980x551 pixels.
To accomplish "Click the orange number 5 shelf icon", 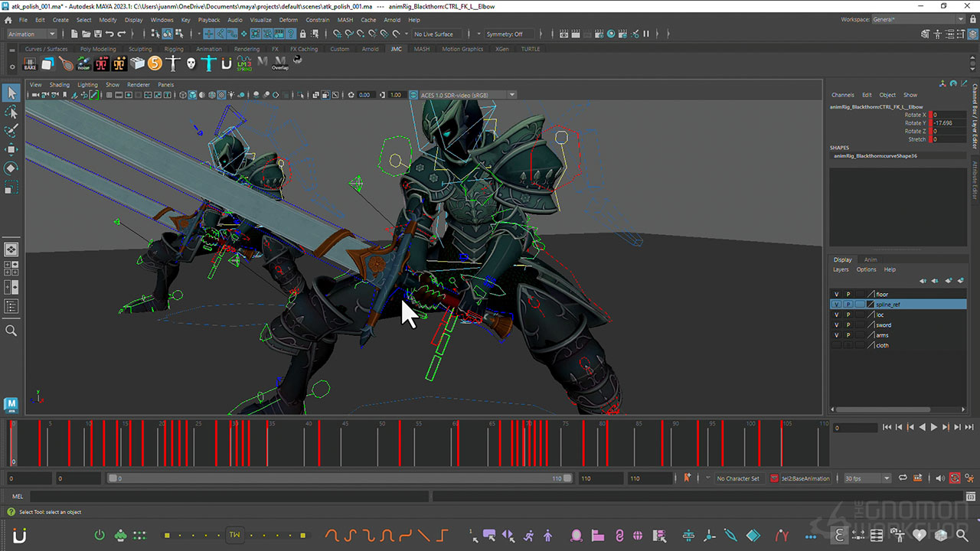I will coord(155,64).
